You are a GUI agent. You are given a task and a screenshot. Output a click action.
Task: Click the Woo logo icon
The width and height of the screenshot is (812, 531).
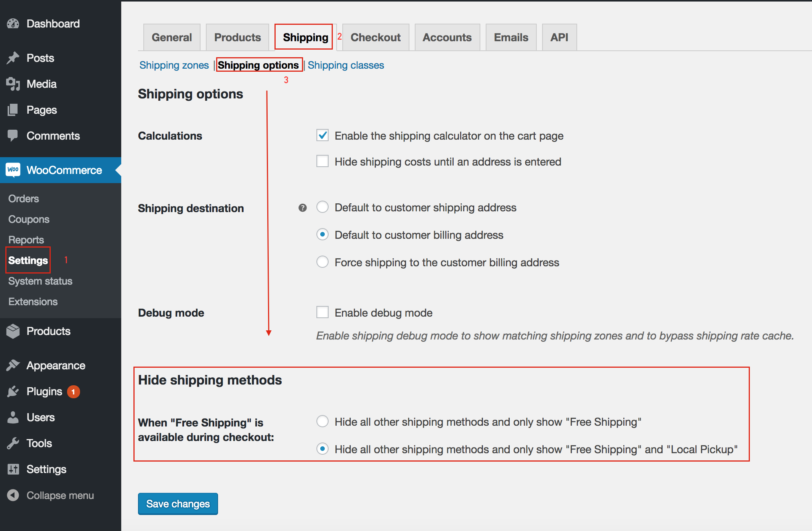13,170
